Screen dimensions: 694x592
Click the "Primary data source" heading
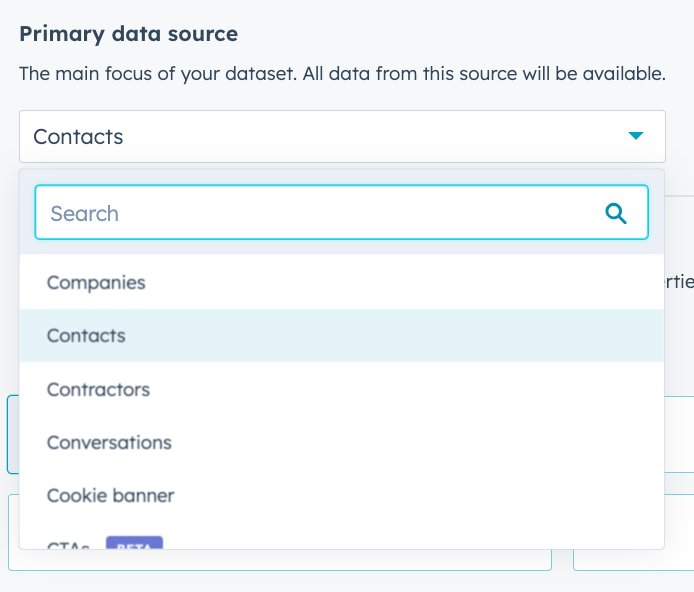click(128, 34)
